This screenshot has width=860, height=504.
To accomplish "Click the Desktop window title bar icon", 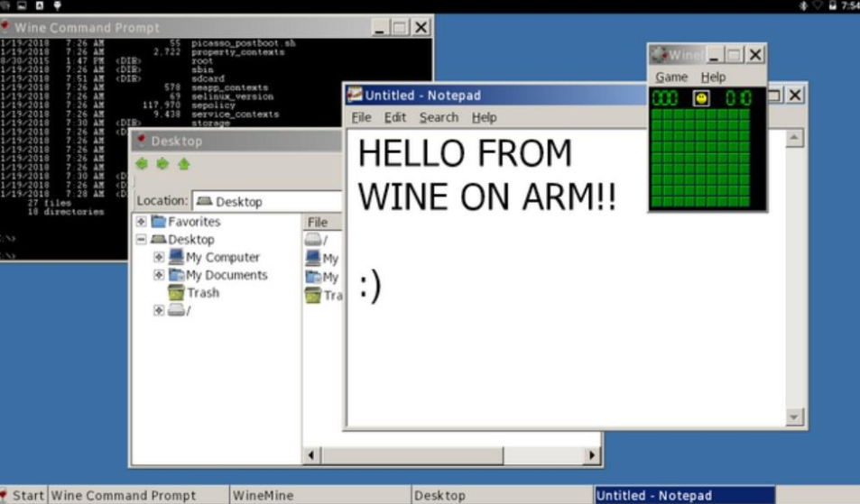I will (x=142, y=141).
